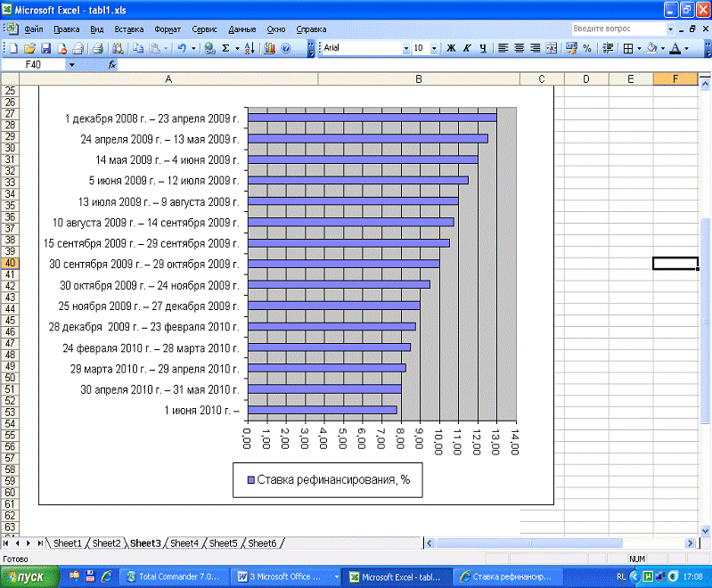
Task: Click the Sort Ascending icon
Action: 249,48
